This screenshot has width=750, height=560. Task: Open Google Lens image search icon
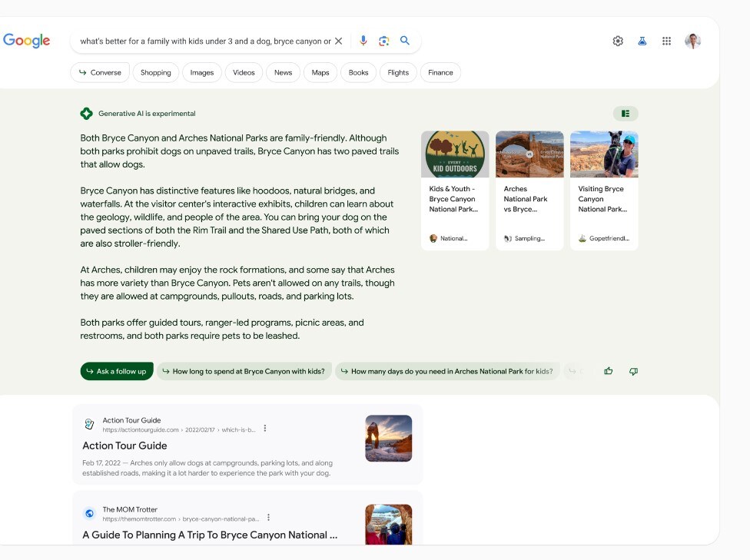pyautogui.click(x=383, y=41)
